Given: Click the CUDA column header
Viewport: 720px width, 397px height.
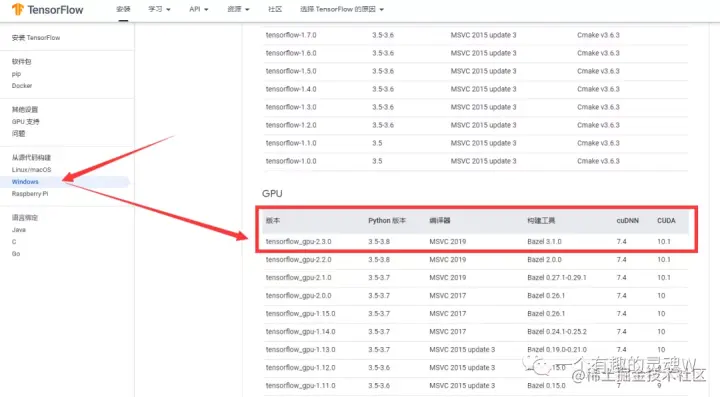Looking at the screenshot, I should 666,221.
